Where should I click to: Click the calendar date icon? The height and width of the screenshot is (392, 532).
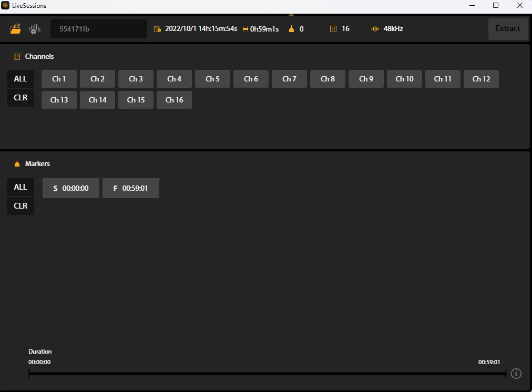pos(157,29)
